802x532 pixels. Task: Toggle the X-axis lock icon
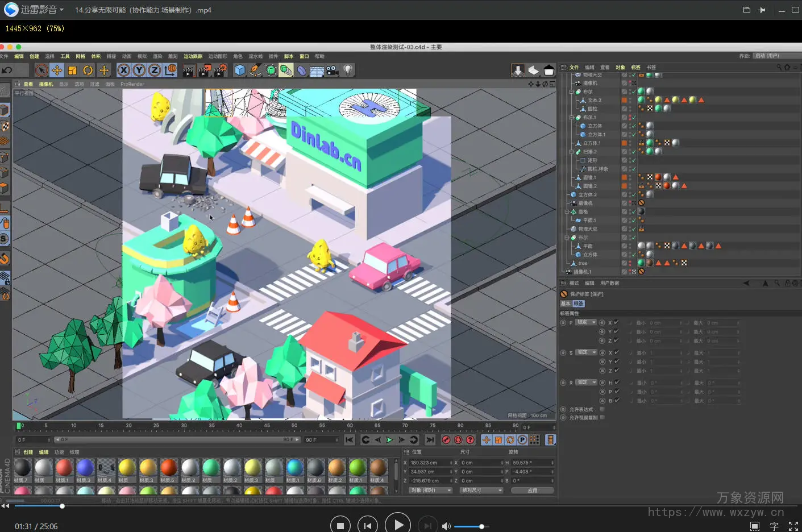click(x=123, y=70)
